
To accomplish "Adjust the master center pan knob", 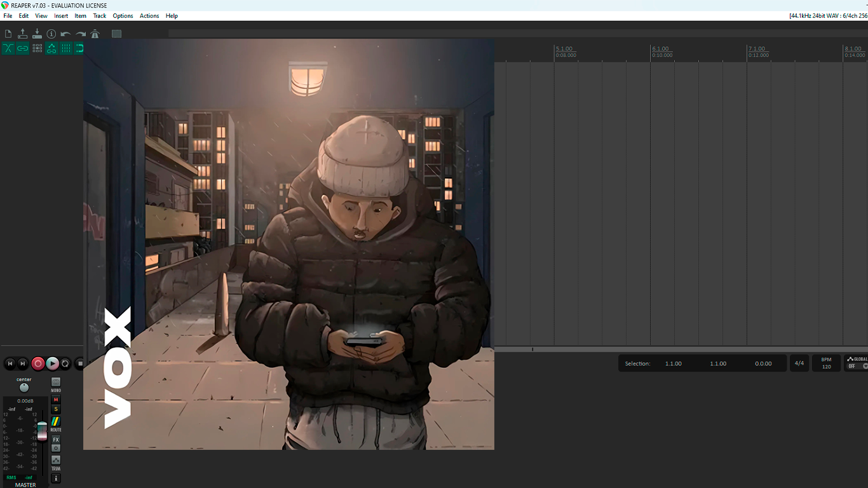I will click(24, 388).
